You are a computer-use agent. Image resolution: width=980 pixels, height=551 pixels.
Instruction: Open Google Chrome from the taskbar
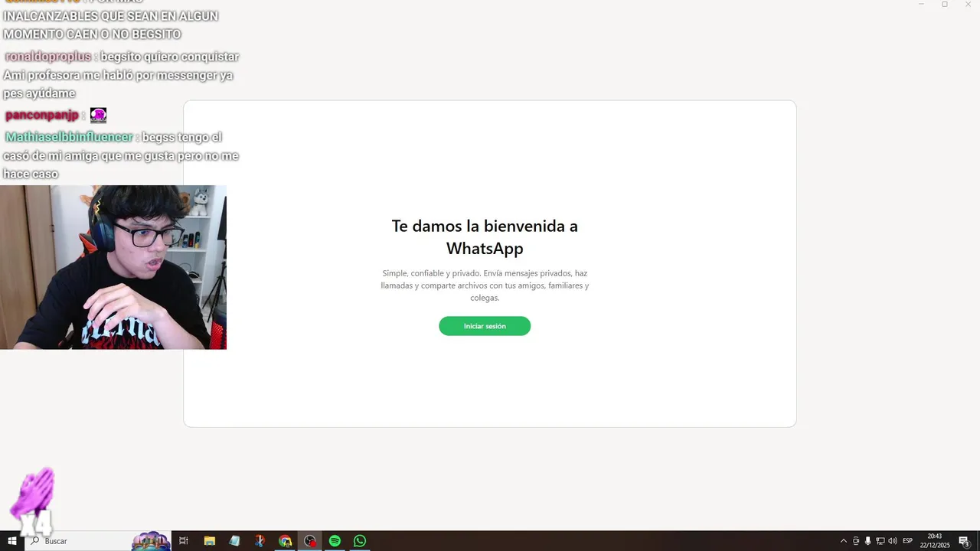(x=285, y=541)
